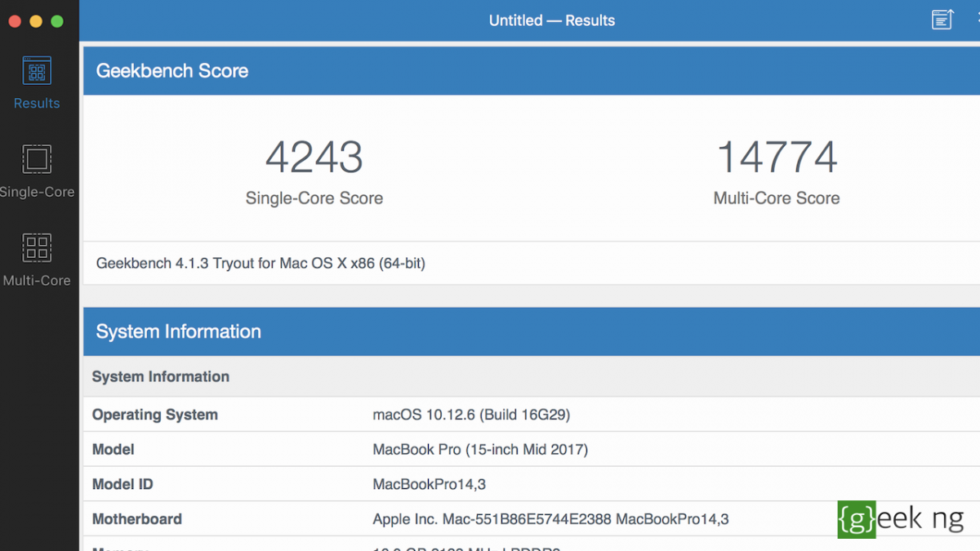Screen dimensions: 980x551
Task: Select the Model ID value "MacBookPro14,3"
Action: (x=430, y=485)
